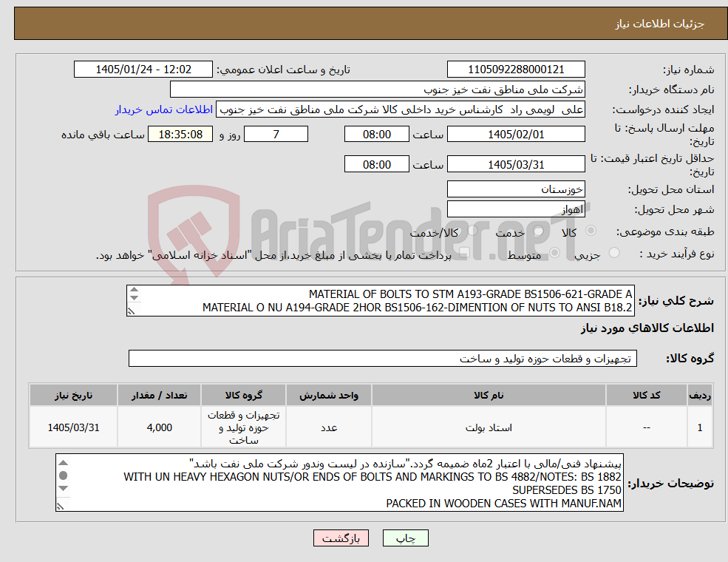The height and width of the screenshot is (562, 728).
Task: Click treasury payment note text پرداخت تمام
Action: (273, 255)
